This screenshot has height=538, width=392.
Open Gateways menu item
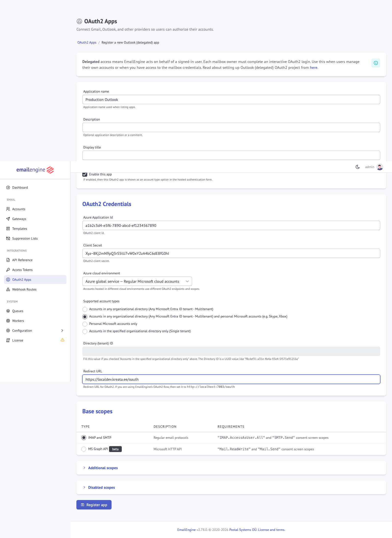35,219
